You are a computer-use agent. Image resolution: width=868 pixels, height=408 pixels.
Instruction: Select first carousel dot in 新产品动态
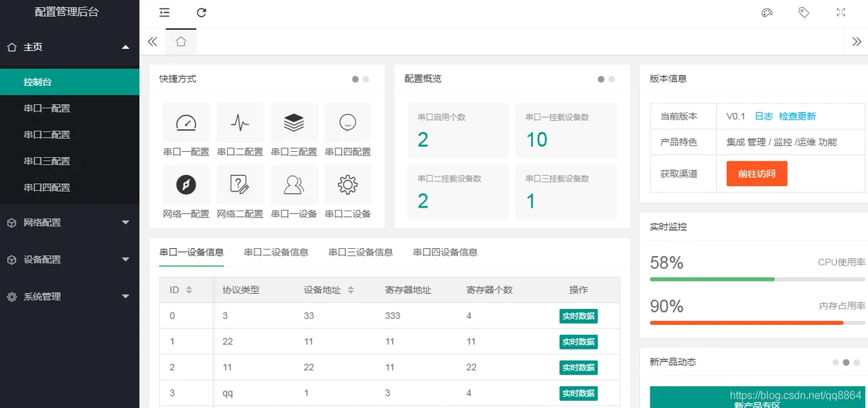835,362
